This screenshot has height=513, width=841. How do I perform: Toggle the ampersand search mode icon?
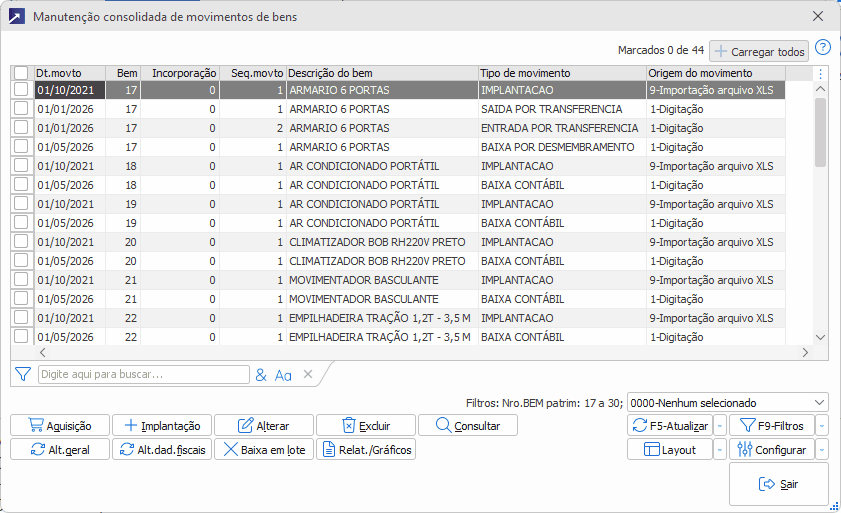pyautogui.click(x=261, y=375)
